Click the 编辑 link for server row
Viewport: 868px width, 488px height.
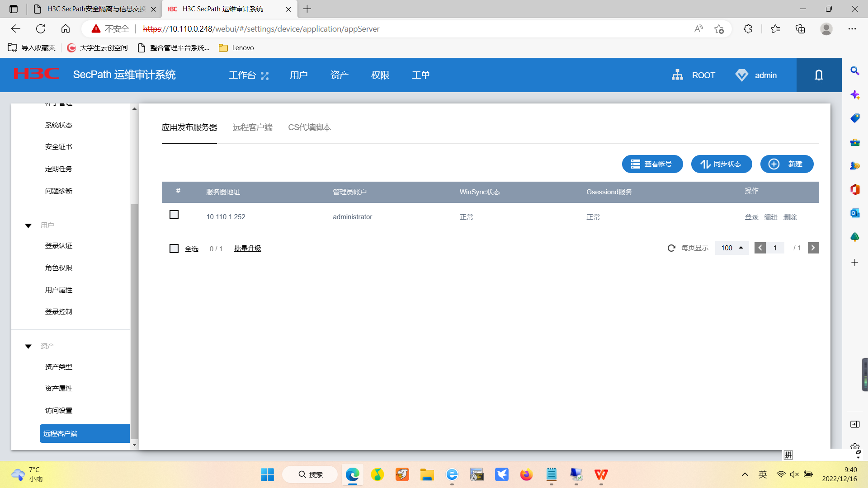coord(770,217)
